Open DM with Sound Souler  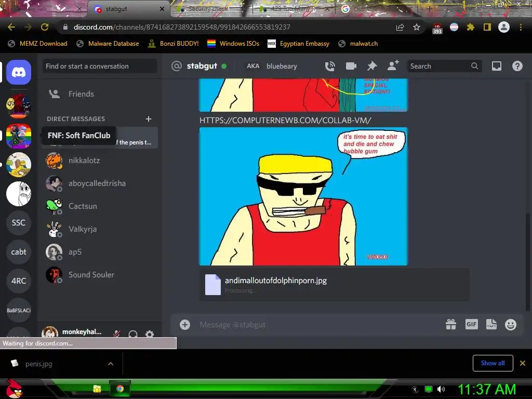100,275
